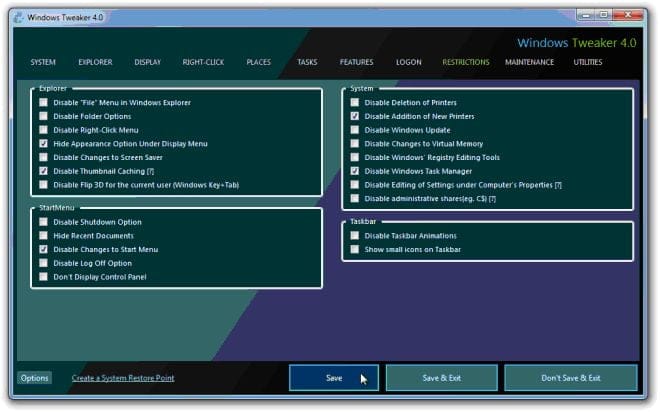The width and height of the screenshot is (660, 412).
Task: Toggle Don't Display Control Panel
Action: click(43, 277)
